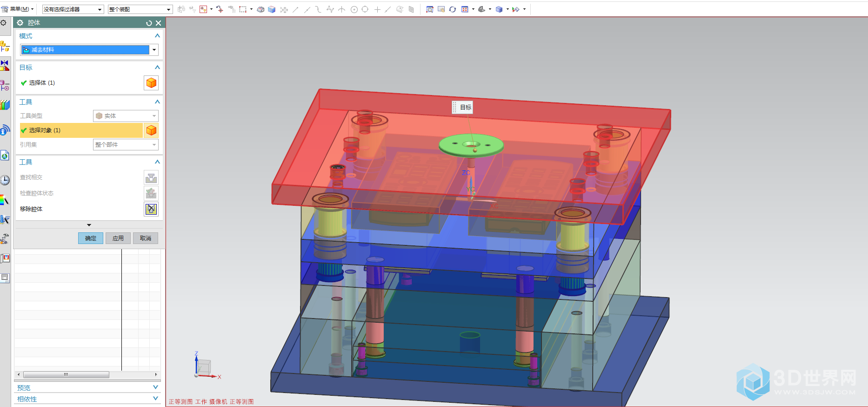Image resolution: width=868 pixels, height=407 pixels.
Task: Open the 整个装配 selection scope dropdown
Action: point(140,9)
